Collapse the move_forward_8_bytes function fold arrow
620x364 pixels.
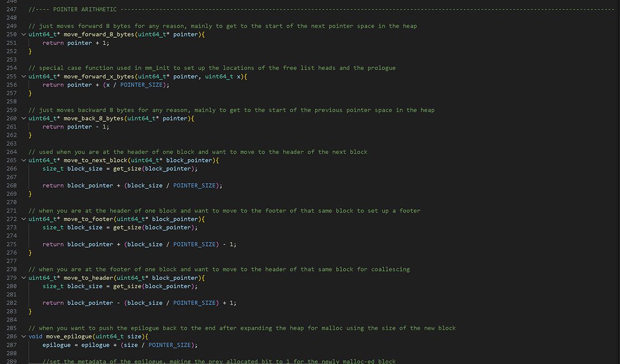pyautogui.click(x=23, y=35)
